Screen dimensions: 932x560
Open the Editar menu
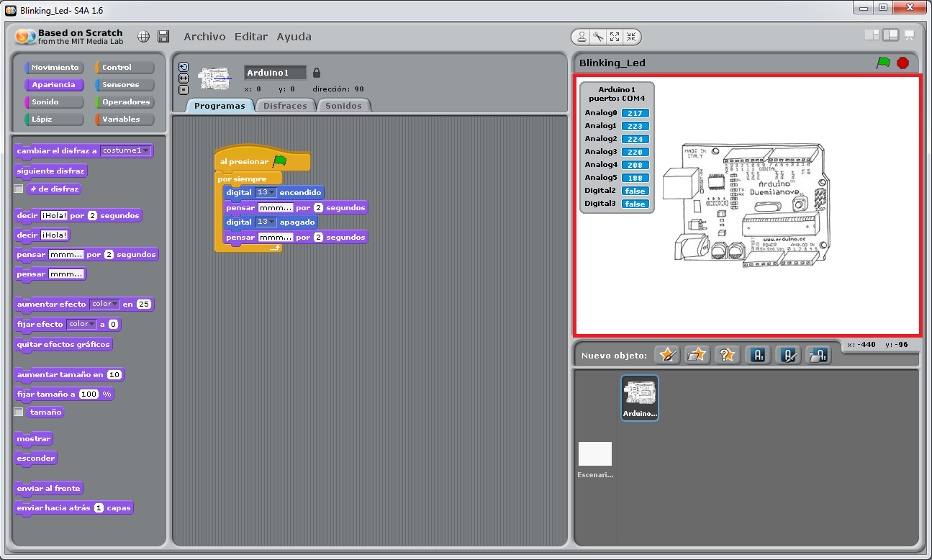point(251,37)
